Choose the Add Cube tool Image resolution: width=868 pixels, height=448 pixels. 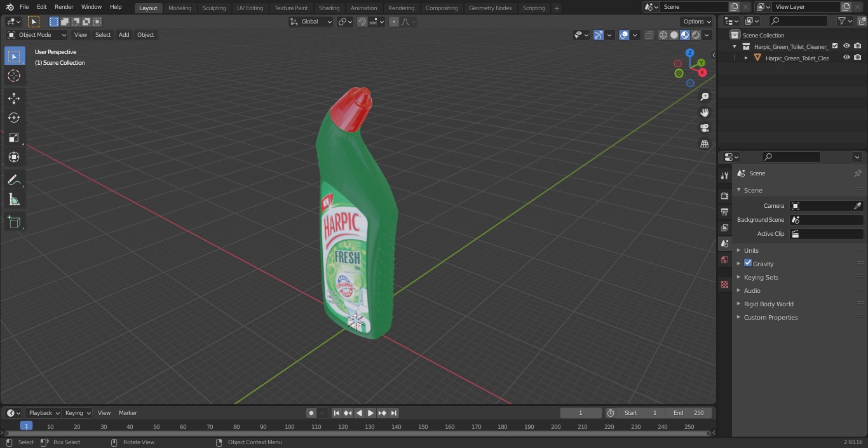point(14,222)
